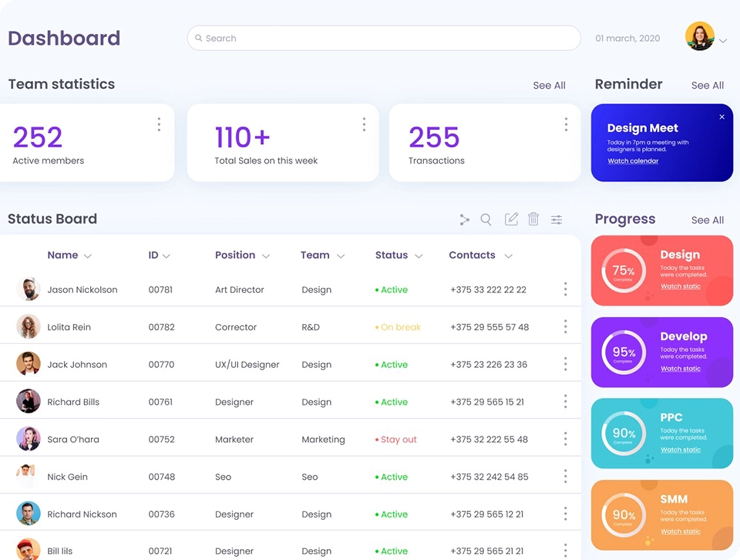Open three-dot menu on Active members card

[x=159, y=124]
